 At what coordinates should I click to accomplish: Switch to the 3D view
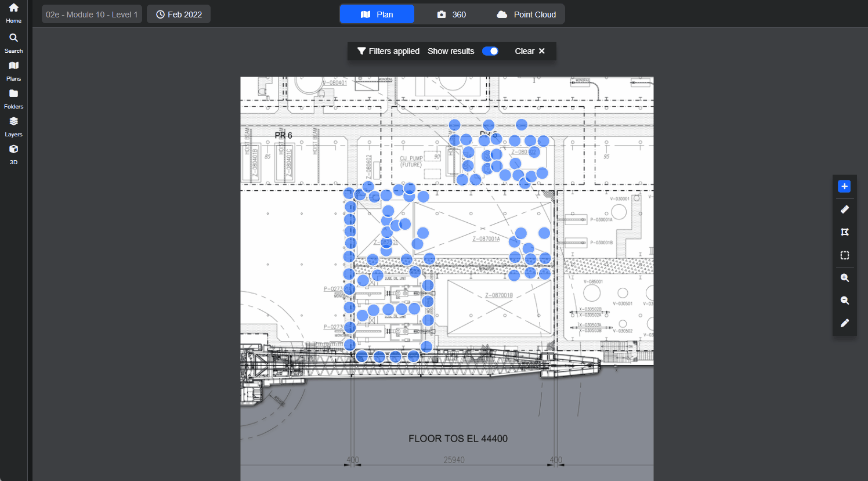tap(13, 155)
